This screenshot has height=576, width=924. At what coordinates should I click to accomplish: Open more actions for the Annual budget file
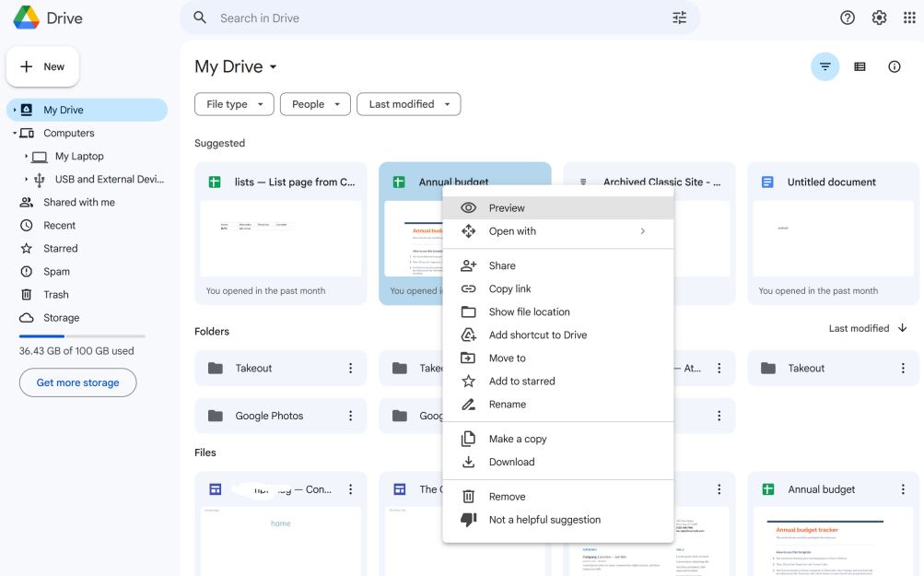click(903, 489)
